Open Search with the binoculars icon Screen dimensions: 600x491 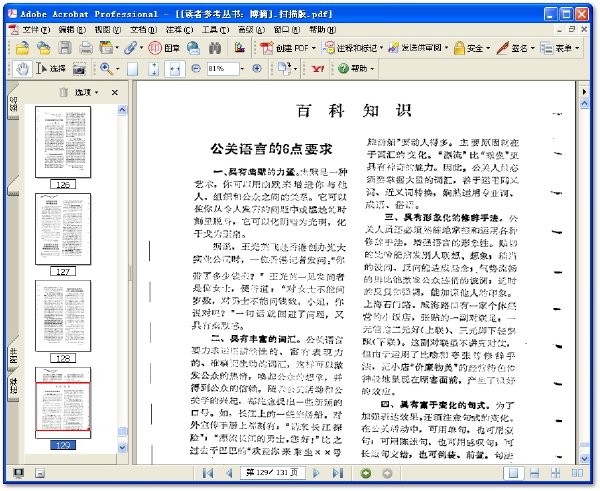[x=215, y=48]
